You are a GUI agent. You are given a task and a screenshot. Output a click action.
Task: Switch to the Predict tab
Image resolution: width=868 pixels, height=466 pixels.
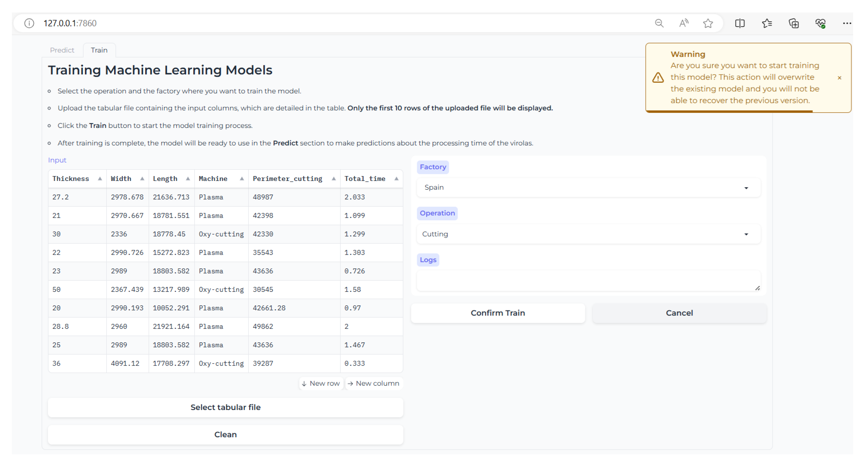(62, 50)
